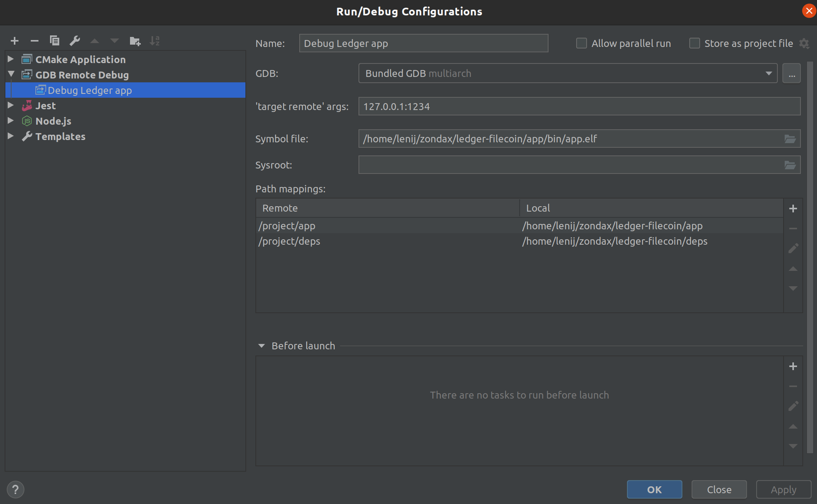
Task: Select the Debug Ledger app configuration
Action: click(x=90, y=90)
